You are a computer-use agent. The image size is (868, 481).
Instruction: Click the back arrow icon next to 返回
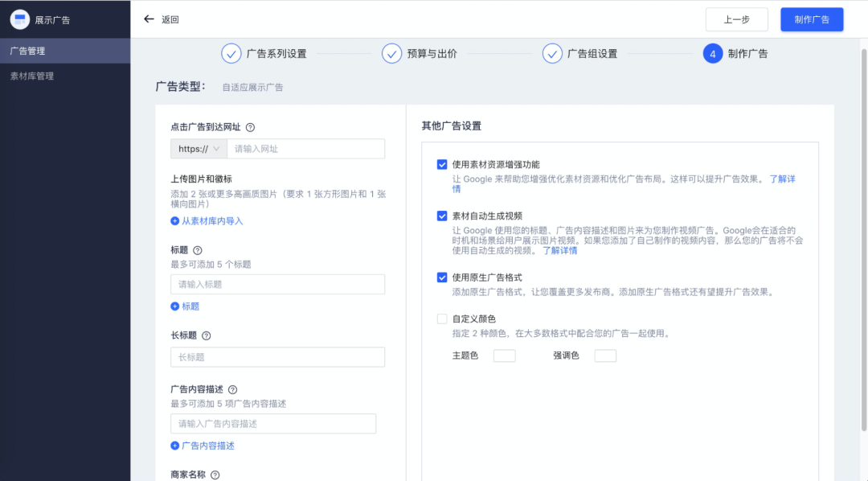148,19
